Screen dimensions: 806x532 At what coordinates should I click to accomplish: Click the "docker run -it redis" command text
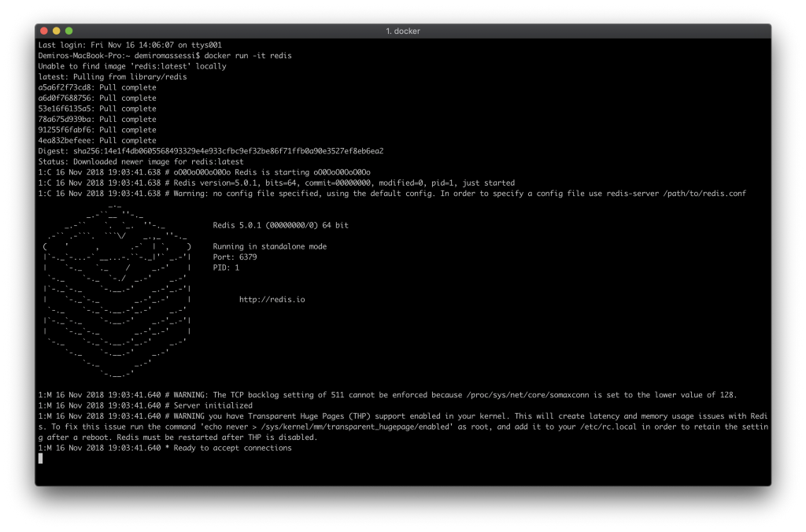click(248, 56)
